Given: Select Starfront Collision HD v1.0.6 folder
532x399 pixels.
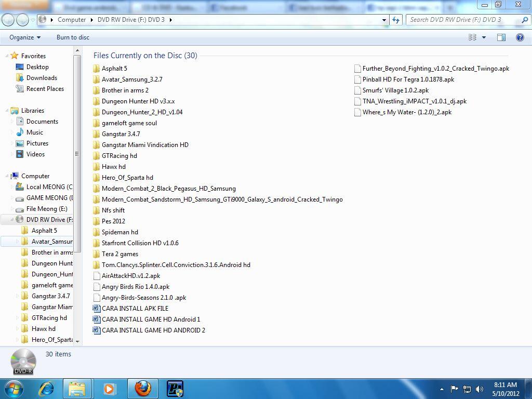Looking at the screenshot, I should (136, 243).
